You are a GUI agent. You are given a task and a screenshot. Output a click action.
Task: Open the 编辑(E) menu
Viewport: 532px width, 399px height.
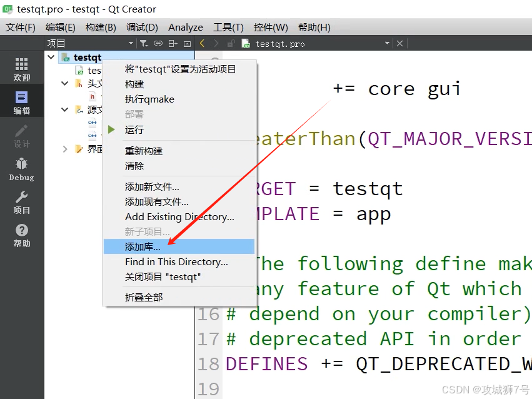coord(61,27)
